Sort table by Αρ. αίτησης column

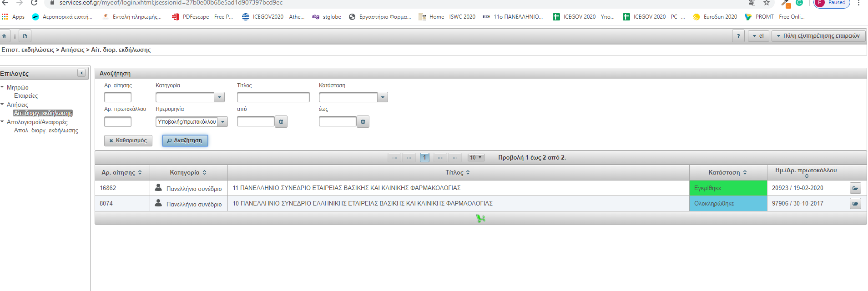pos(121,173)
